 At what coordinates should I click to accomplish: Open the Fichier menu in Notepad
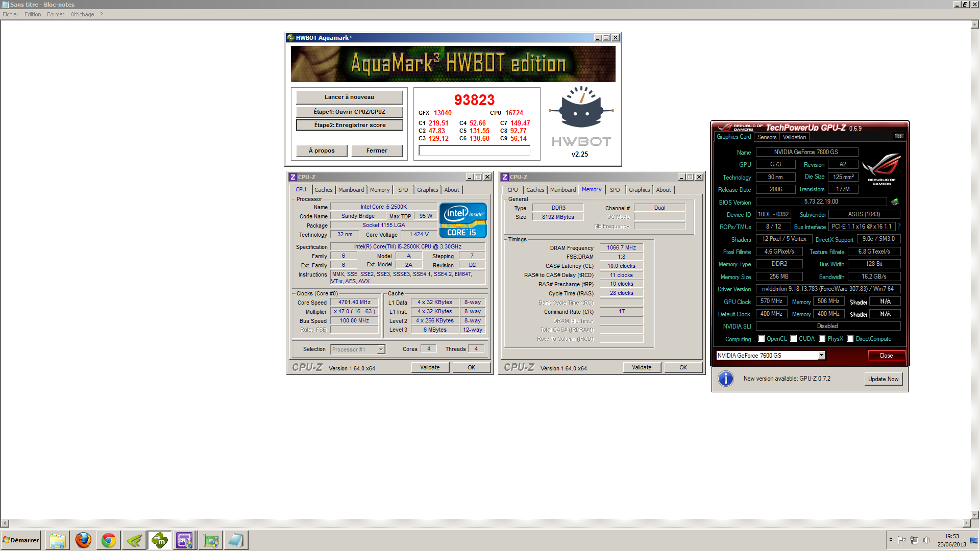point(10,14)
